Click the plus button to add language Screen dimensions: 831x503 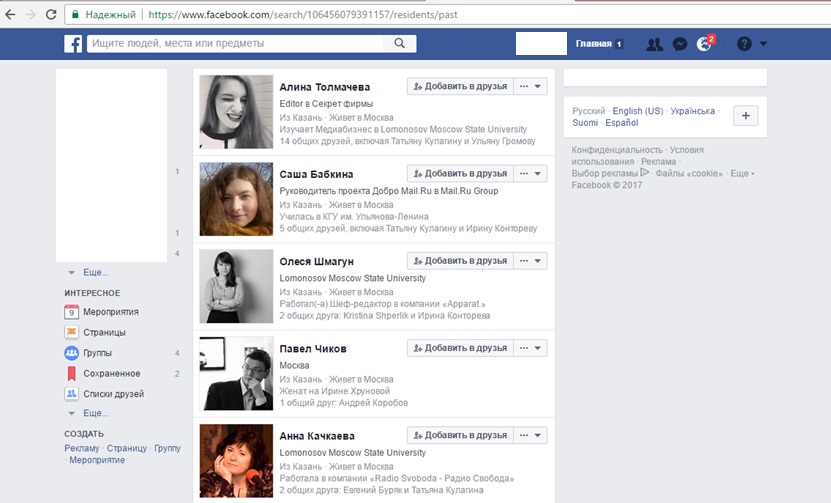point(745,116)
